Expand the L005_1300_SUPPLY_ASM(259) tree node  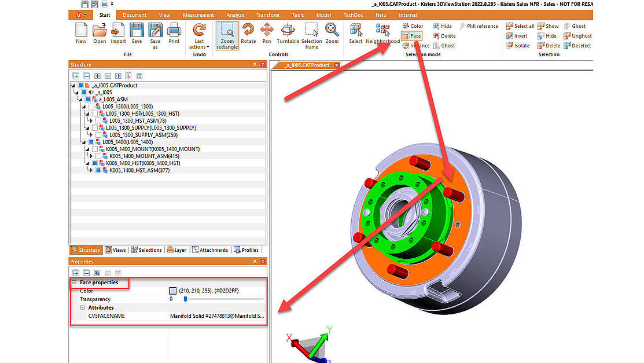point(91,135)
